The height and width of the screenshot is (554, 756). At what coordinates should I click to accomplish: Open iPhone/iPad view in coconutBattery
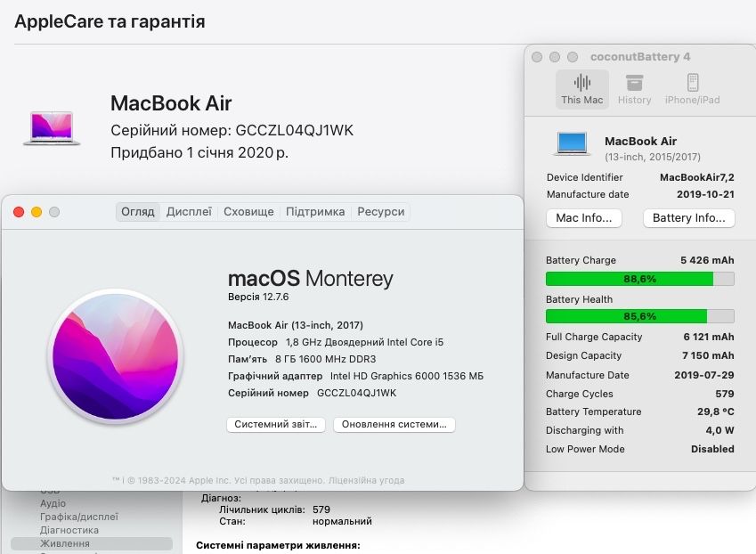pos(692,89)
